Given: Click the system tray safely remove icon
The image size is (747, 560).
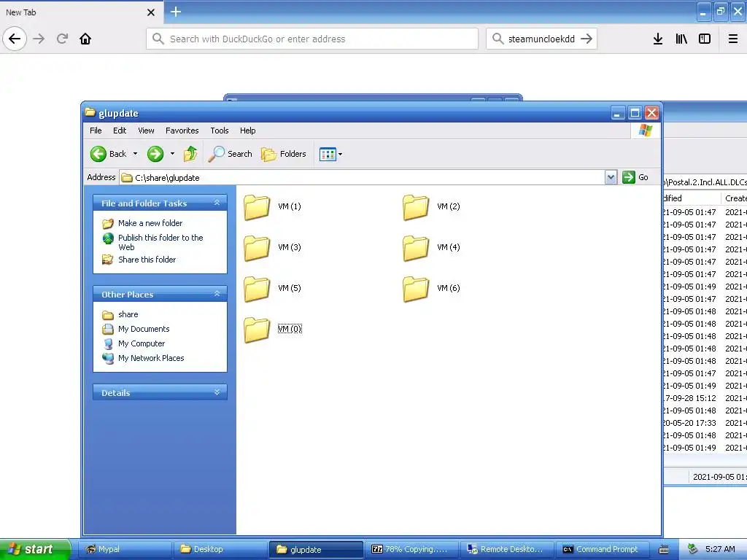Looking at the screenshot, I should [x=693, y=549].
